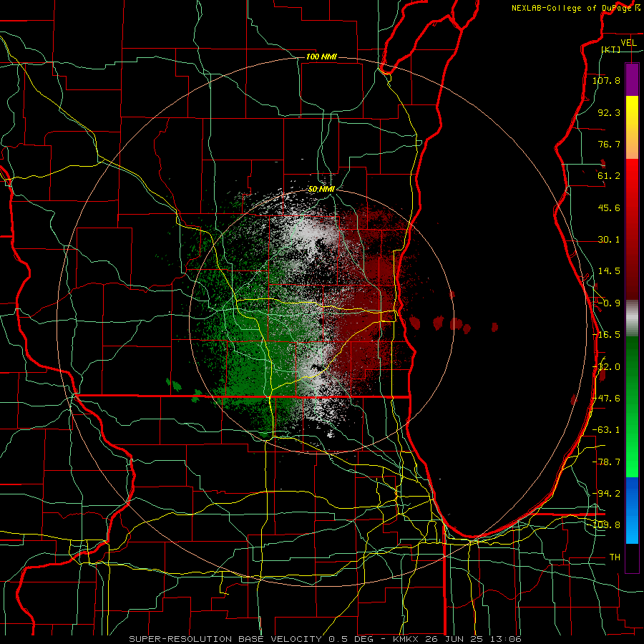
Task: Pick the yellow-orange gradient on the velocity scale
Action: 632,127
